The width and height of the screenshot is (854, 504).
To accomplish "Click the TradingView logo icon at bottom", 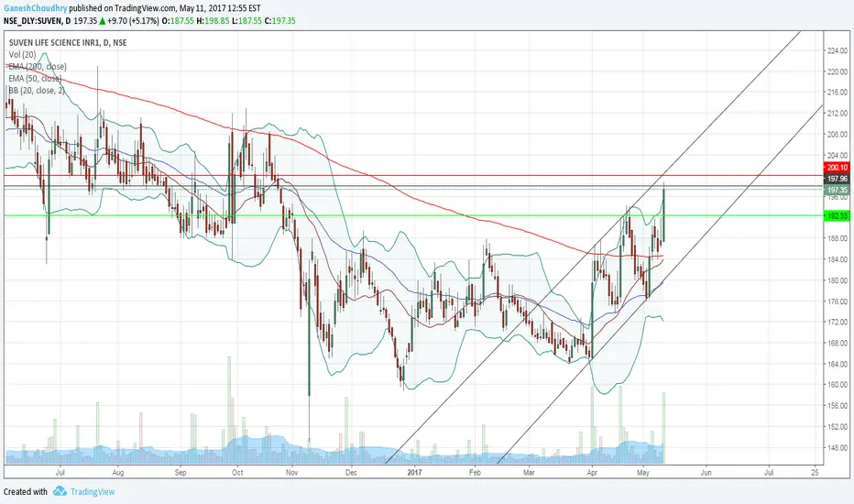I will 60,491.
